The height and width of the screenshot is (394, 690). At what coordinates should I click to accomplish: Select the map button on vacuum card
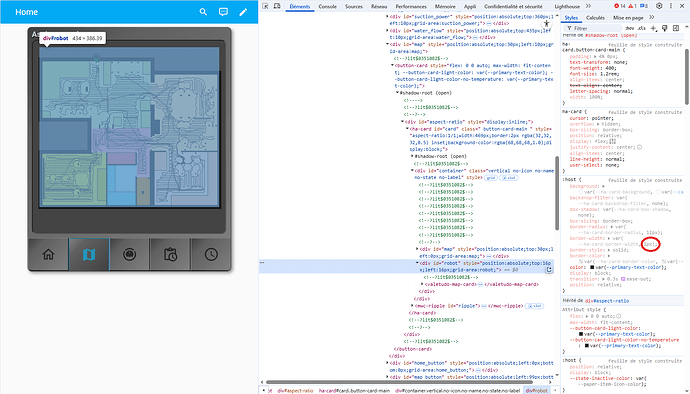click(x=89, y=254)
